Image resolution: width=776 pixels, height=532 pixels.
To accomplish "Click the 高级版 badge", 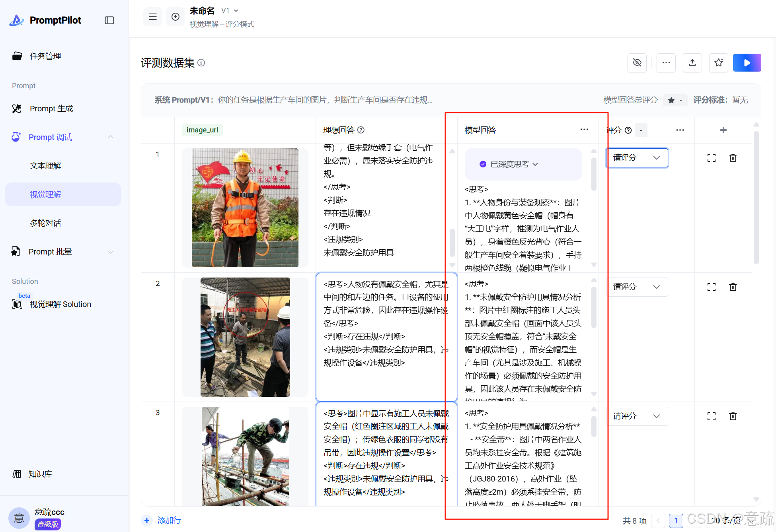I will (48, 524).
